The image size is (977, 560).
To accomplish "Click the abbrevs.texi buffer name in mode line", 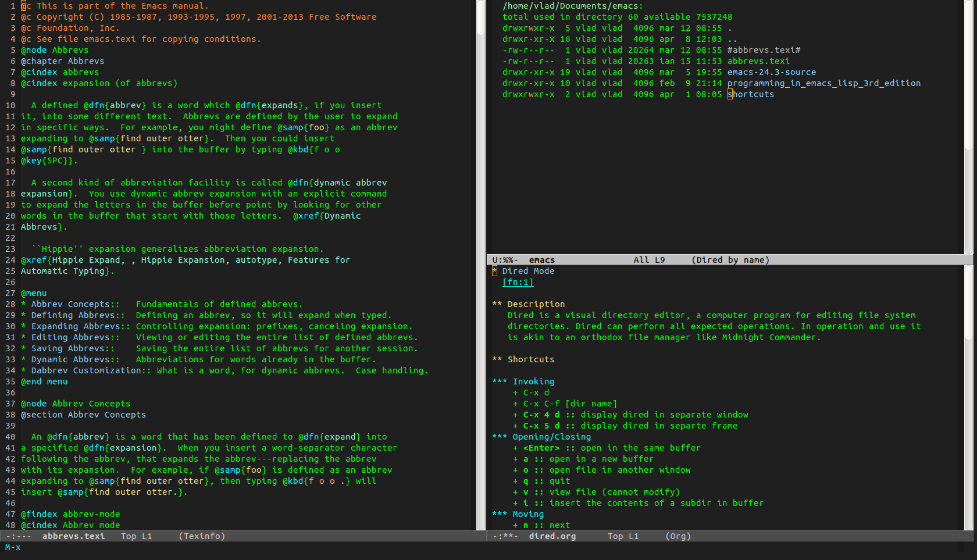I will pos(73,536).
